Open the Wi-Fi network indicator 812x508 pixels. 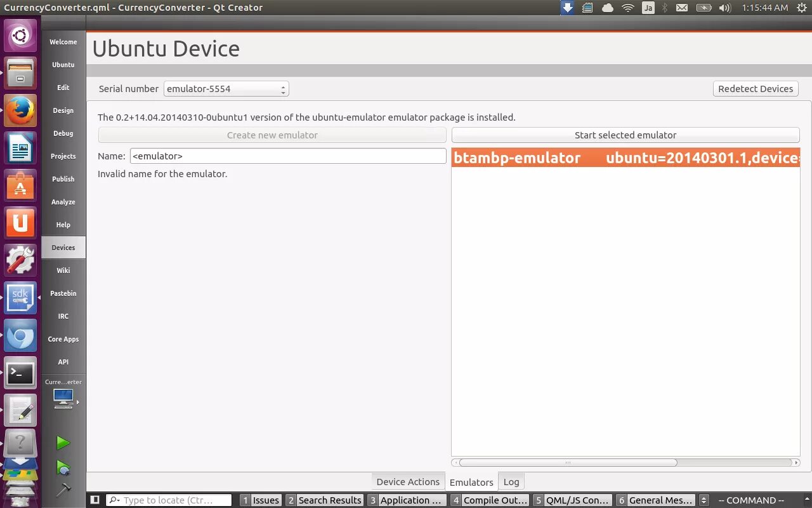coord(628,8)
